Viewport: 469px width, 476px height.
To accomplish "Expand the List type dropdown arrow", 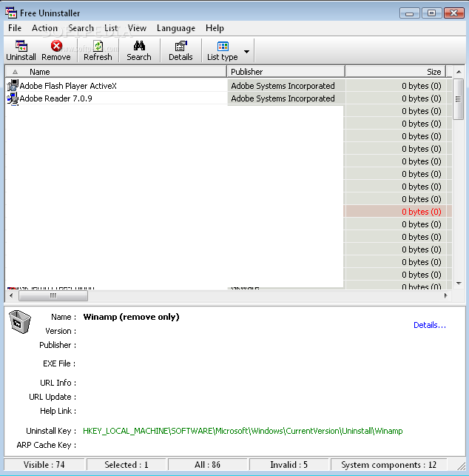I will coord(246,51).
